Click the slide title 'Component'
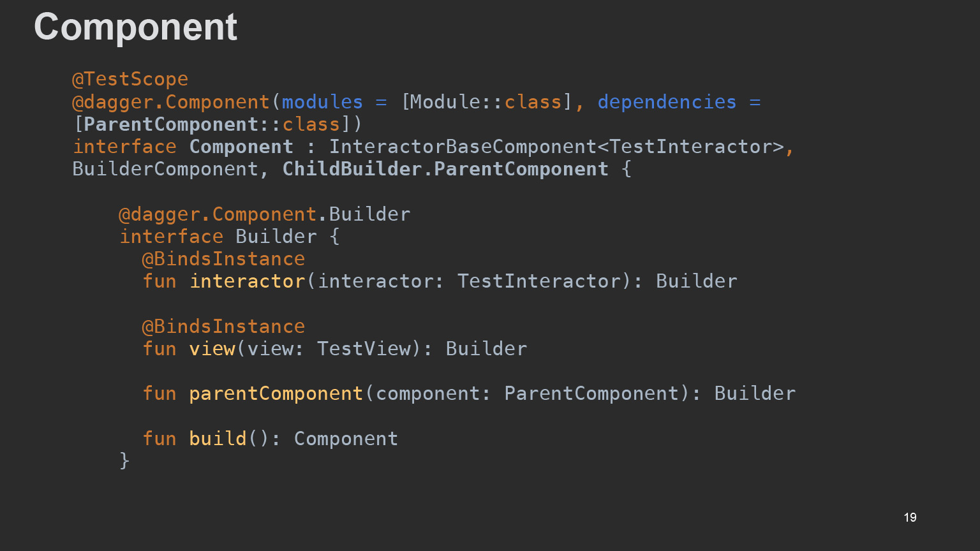The width and height of the screenshot is (980, 551). [135, 27]
